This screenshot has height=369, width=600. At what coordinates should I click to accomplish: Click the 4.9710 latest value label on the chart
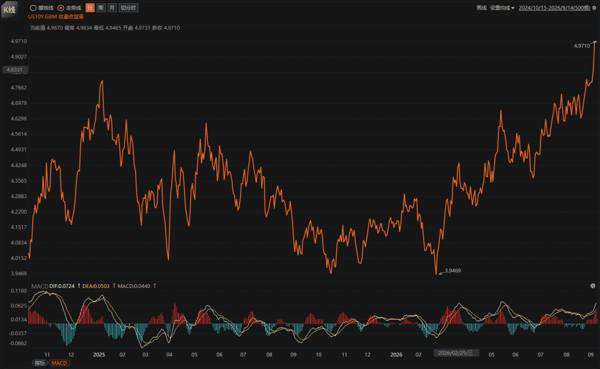coord(582,46)
